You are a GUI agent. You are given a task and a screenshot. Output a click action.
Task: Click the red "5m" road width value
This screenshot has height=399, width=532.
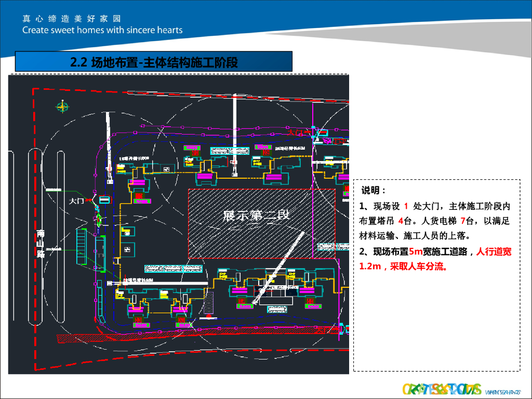416,251
